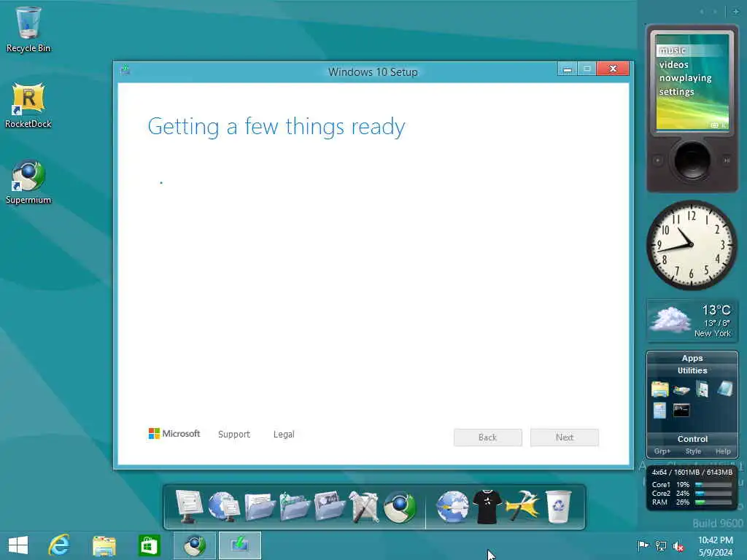
Task: Click previous track on media player gadget
Action: click(657, 160)
